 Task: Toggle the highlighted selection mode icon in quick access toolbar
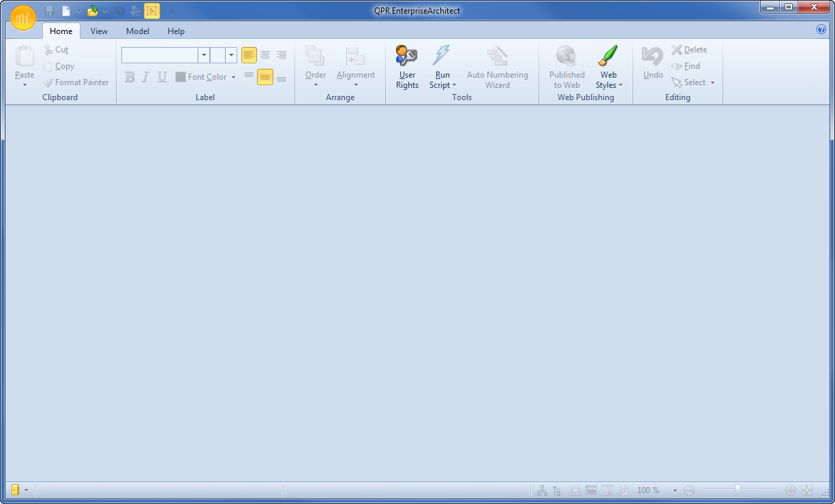(x=151, y=11)
